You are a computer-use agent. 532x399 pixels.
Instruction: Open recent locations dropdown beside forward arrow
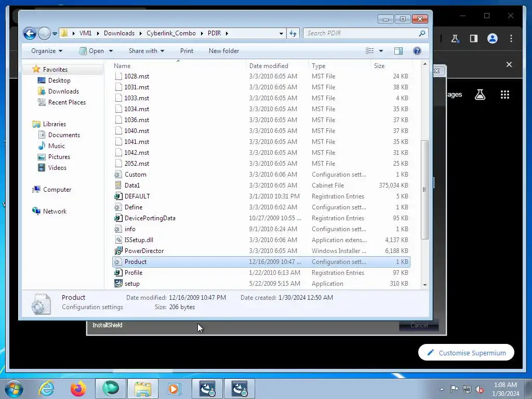(x=55, y=34)
